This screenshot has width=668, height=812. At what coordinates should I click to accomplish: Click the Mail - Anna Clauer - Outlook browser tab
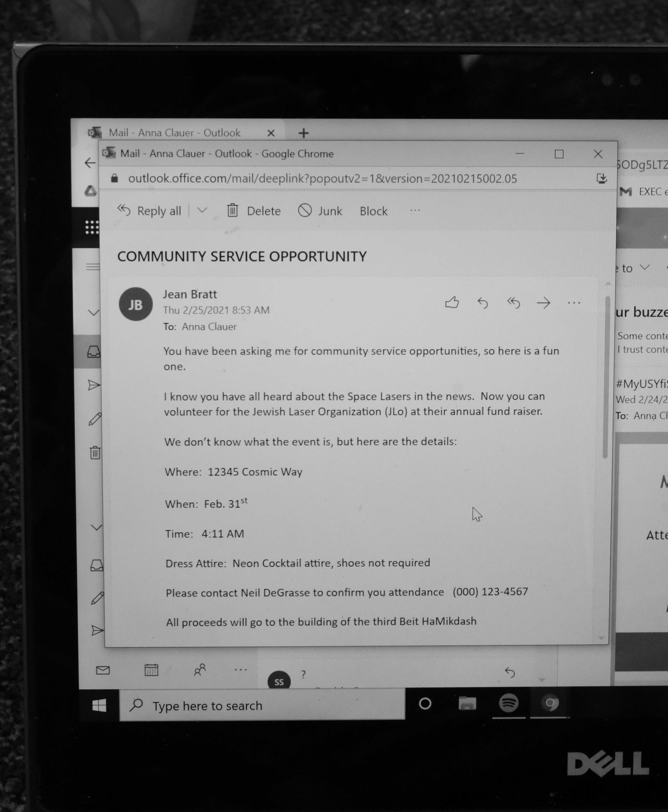pos(175,133)
